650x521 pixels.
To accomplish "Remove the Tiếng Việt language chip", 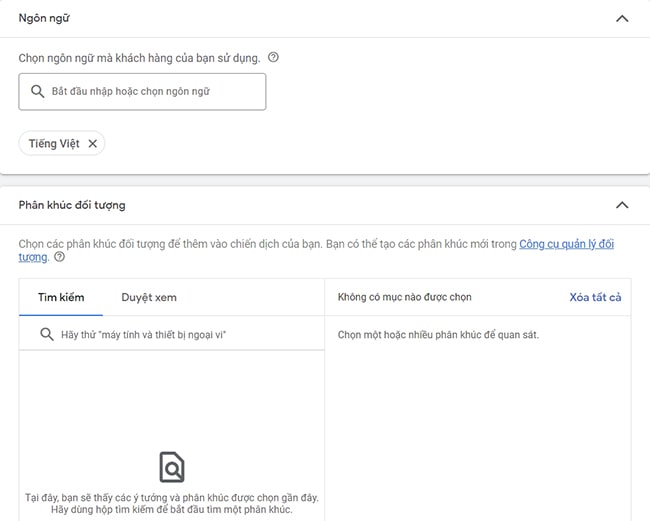I will point(93,144).
